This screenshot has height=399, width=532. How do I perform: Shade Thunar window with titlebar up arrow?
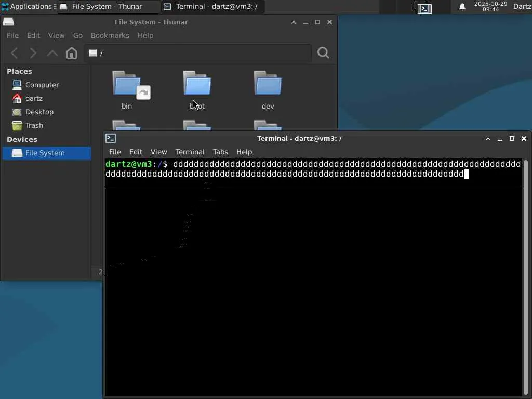coord(294,22)
